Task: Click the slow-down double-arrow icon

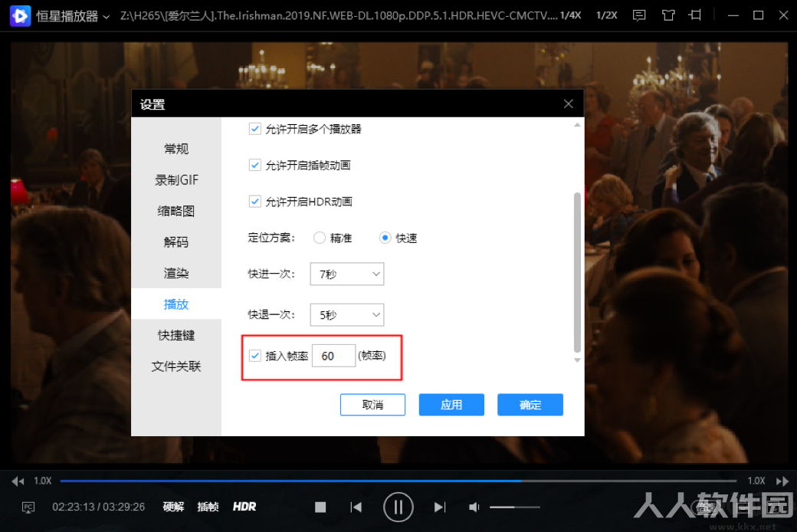Action: [x=18, y=481]
